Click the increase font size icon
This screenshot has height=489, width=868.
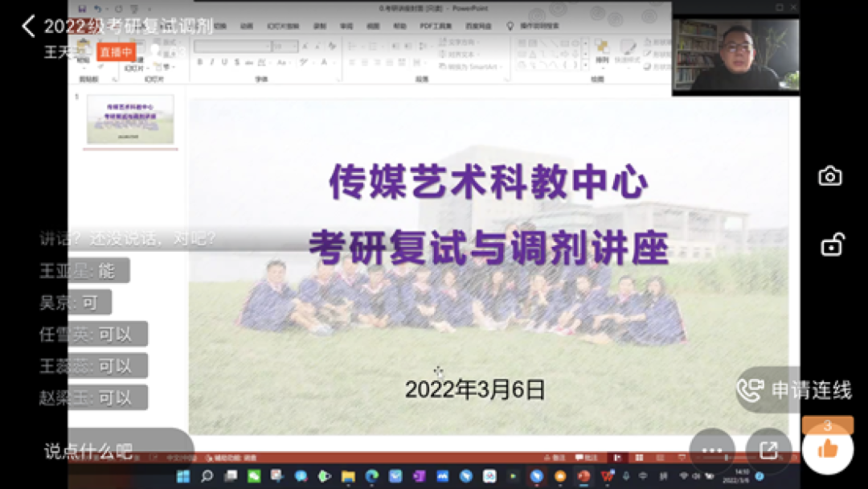305,46
